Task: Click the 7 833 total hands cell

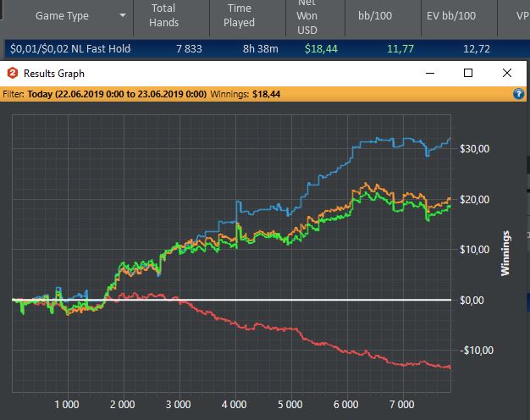Action: 189,49
